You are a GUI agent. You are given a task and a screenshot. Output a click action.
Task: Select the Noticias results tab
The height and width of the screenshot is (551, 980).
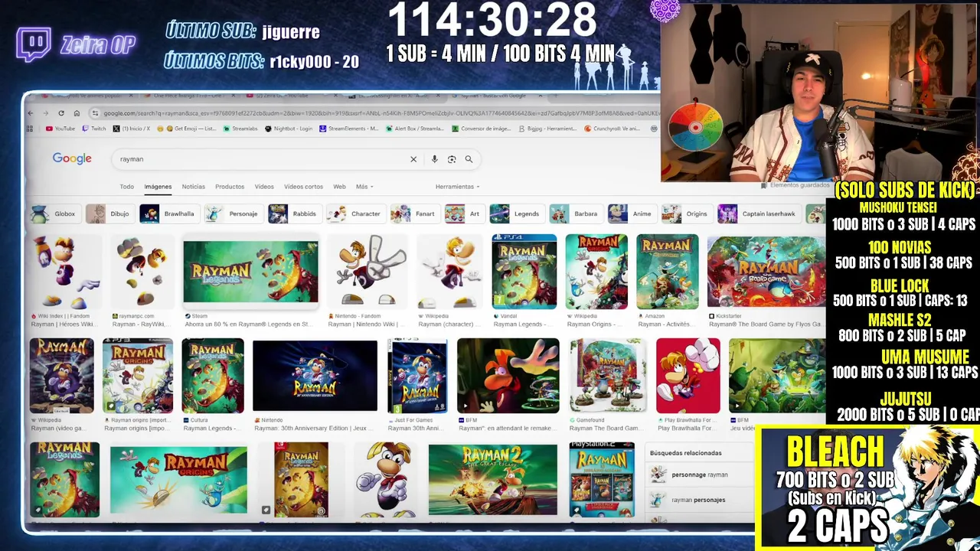[194, 187]
